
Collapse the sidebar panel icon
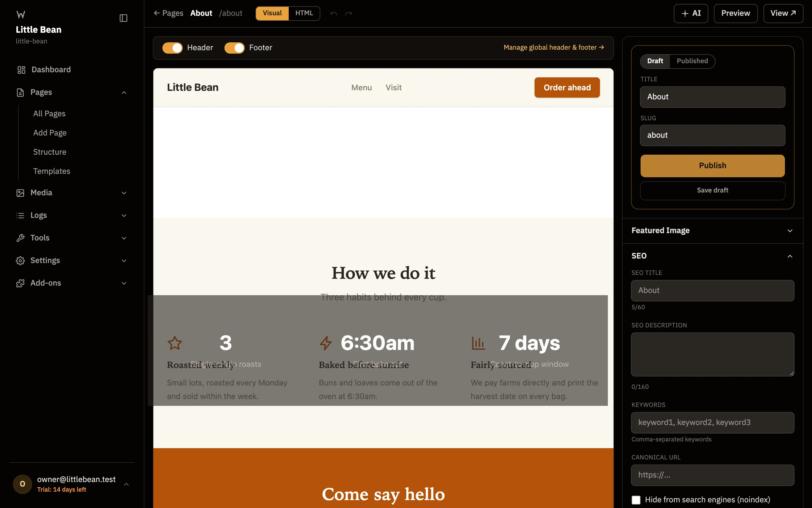[x=123, y=18]
